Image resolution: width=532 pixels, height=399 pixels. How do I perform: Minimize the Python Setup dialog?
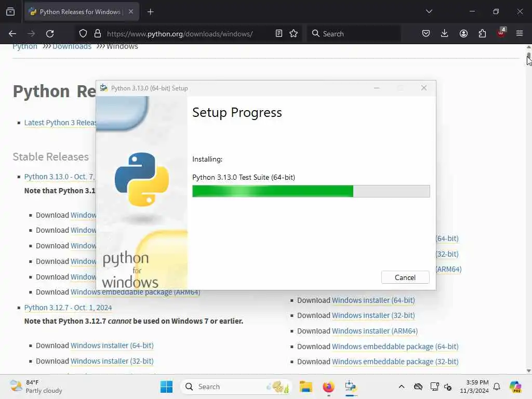click(x=377, y=88)
